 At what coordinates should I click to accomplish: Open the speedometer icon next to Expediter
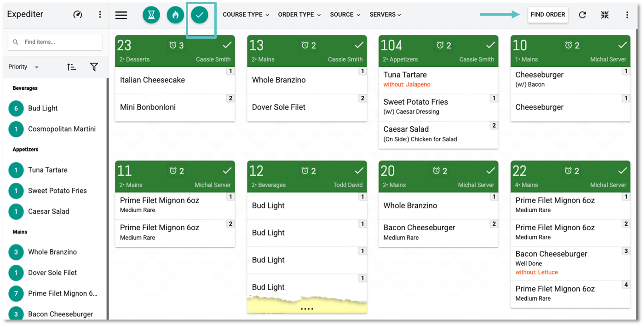pyautogui.click(x=78, y=15)
